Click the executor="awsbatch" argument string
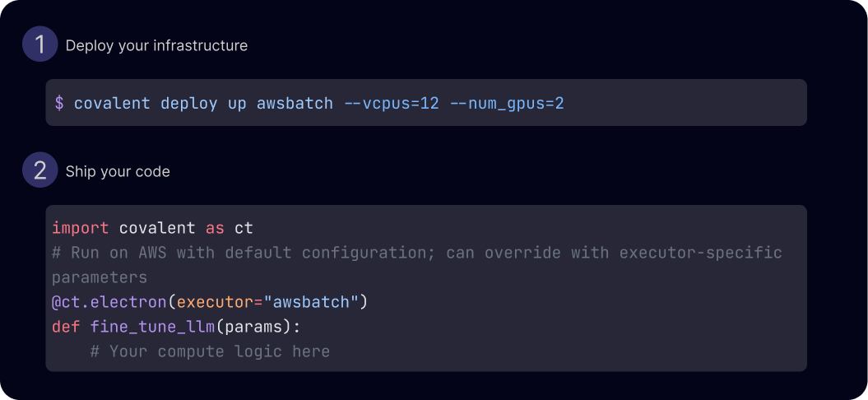Image resolution: width=868 pixels, height=400 pixels. tap(268, 302)
